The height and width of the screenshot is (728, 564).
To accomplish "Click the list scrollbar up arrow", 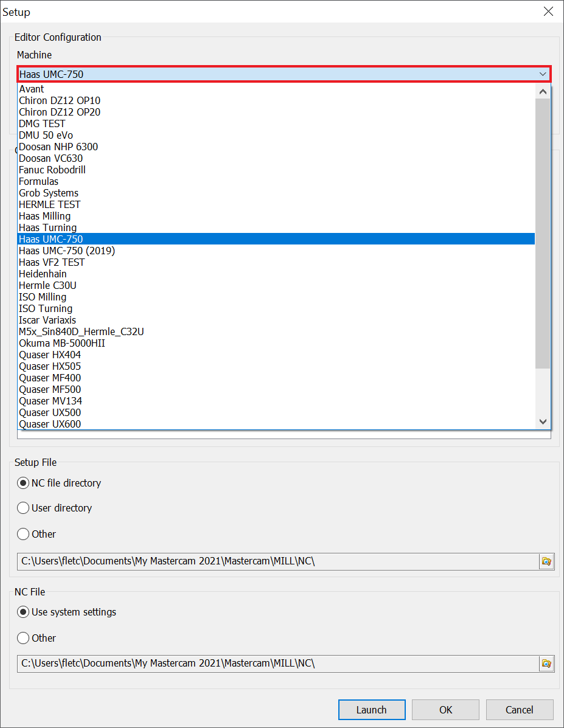I will point(543,91).
